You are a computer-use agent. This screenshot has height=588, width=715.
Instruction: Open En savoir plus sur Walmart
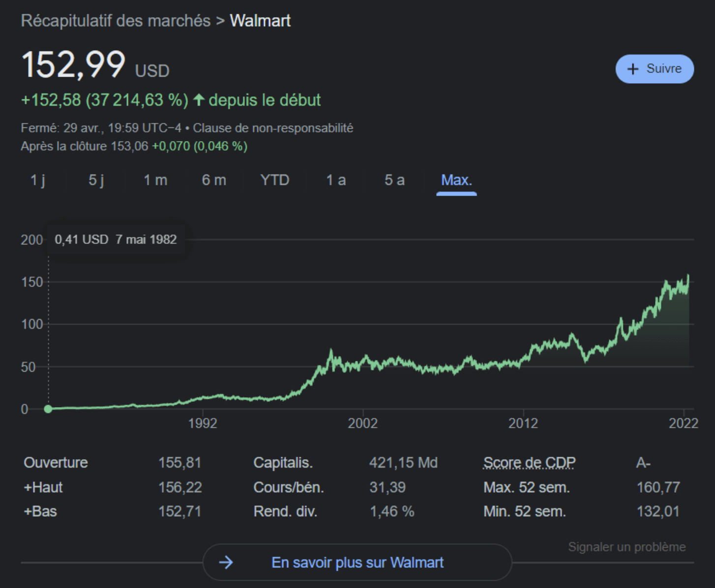click(357, 562)
